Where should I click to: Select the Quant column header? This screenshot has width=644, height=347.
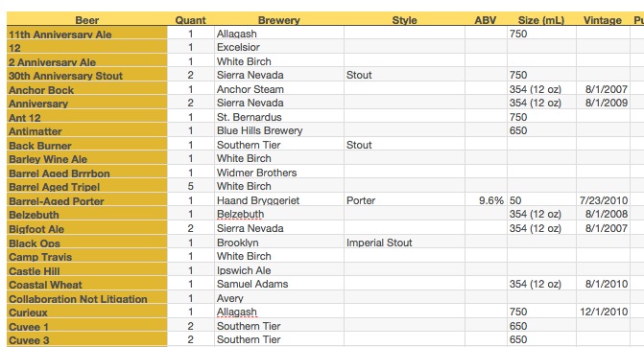(191, 20)
